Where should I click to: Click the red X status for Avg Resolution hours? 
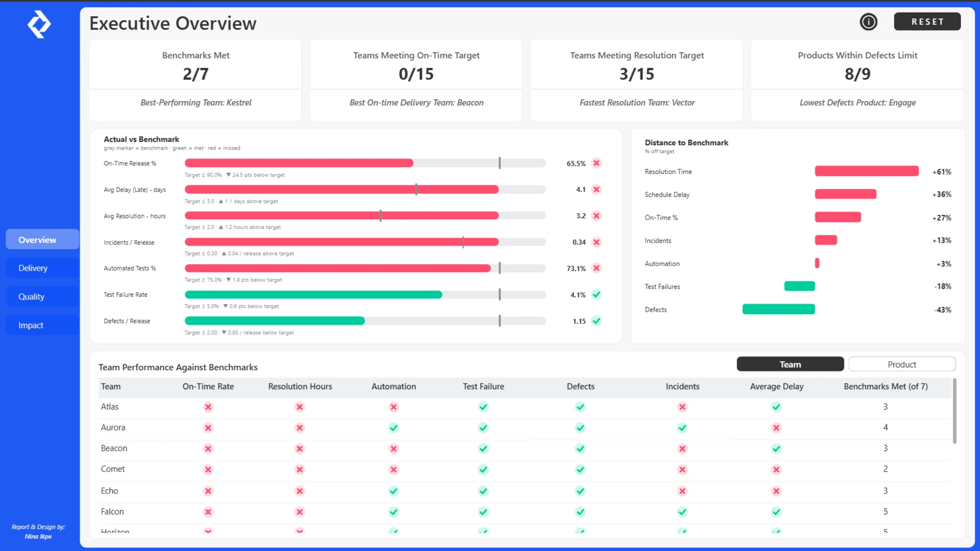coord(596,216)
